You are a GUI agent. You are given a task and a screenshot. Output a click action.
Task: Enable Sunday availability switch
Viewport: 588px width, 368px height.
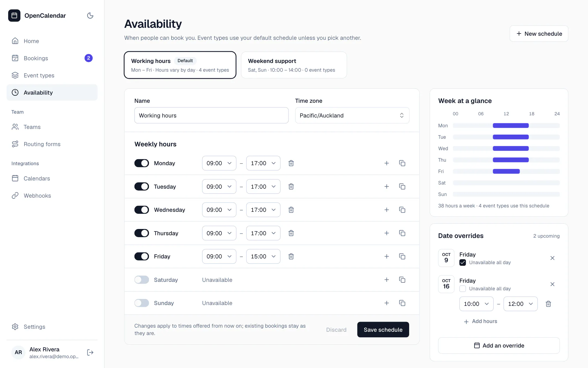[142, 303]
